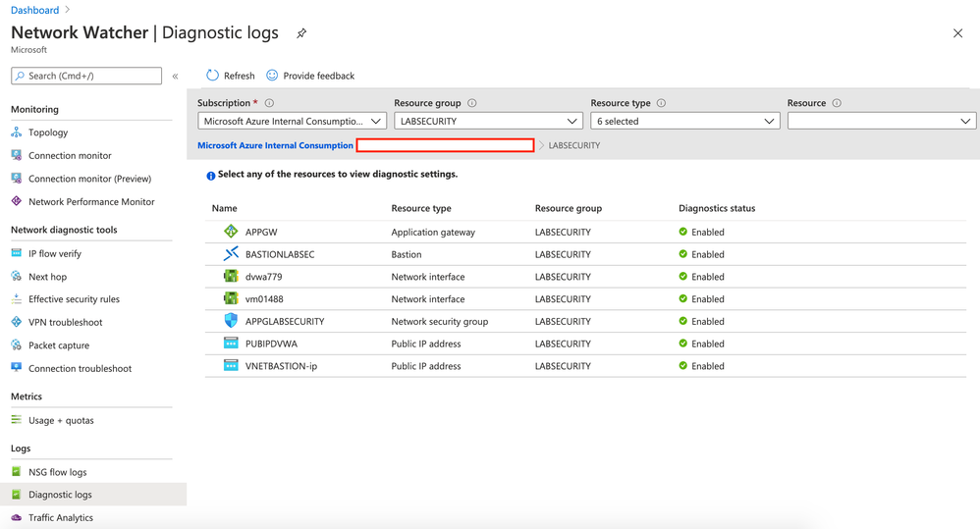This screenshot has height=529, width=980.
Task: Open the dvwa779 resource name
Action: point(264,277)
